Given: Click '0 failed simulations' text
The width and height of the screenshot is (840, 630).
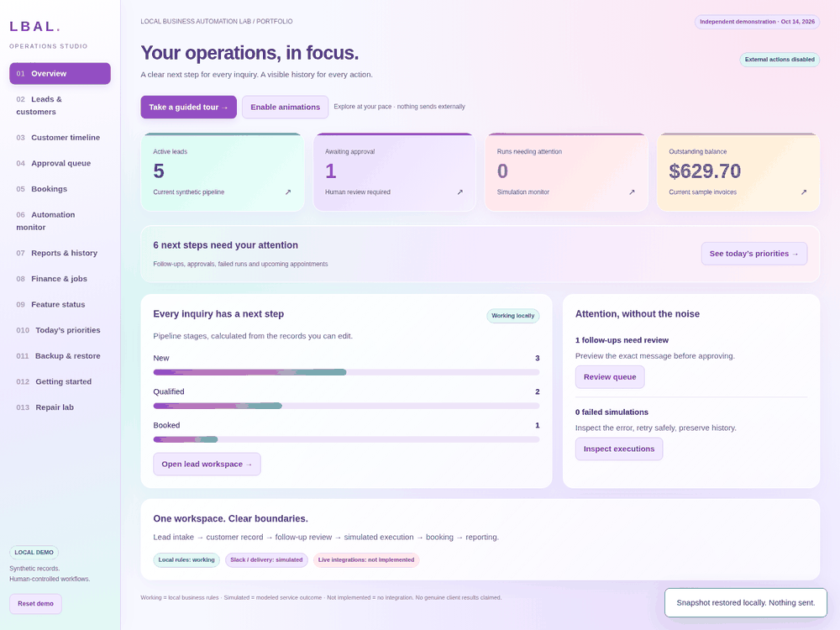Looking at the screenshot, I should click(612, 412).
